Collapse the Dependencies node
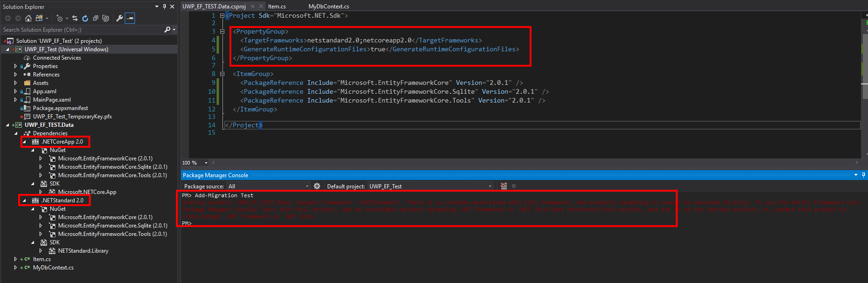The height and width of the screenshot is (283, 868). point(16,133)
